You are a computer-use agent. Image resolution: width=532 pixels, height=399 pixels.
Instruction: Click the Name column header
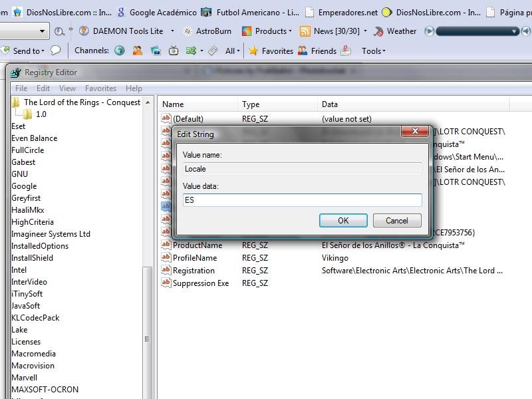coord(198,104)
